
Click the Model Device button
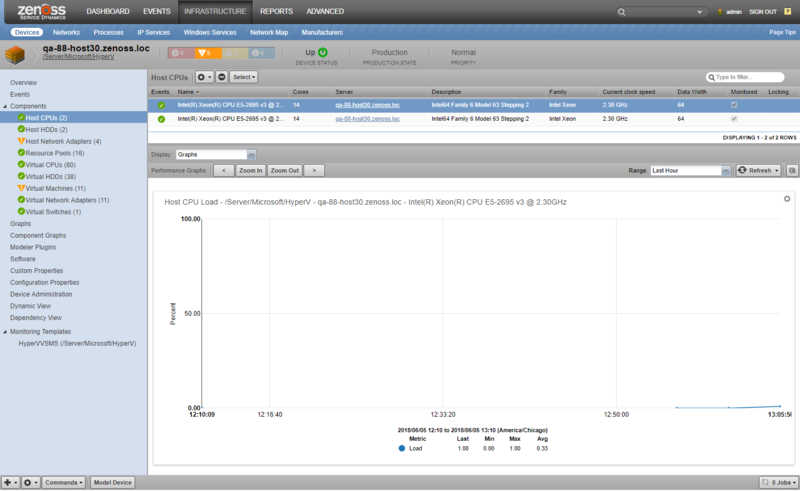(113, 482)
